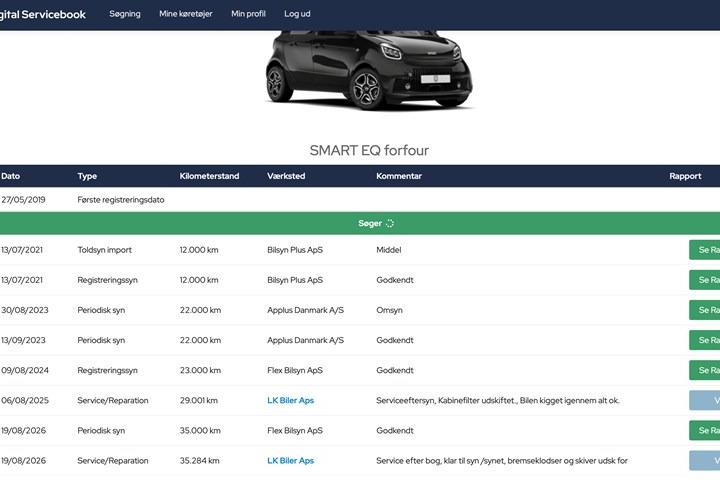Click blue button in 06/08/2025 Service row
The image size is (720, 480).
click(704, 401)
